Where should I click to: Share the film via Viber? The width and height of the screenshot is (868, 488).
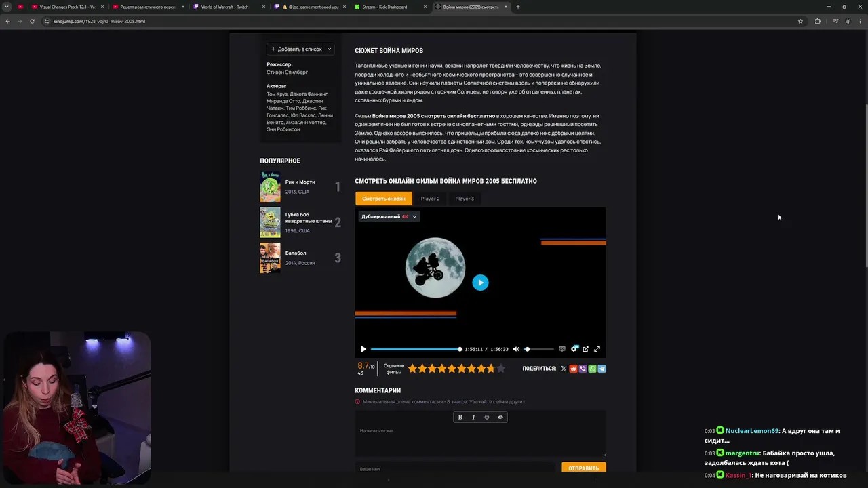(583, 369)
